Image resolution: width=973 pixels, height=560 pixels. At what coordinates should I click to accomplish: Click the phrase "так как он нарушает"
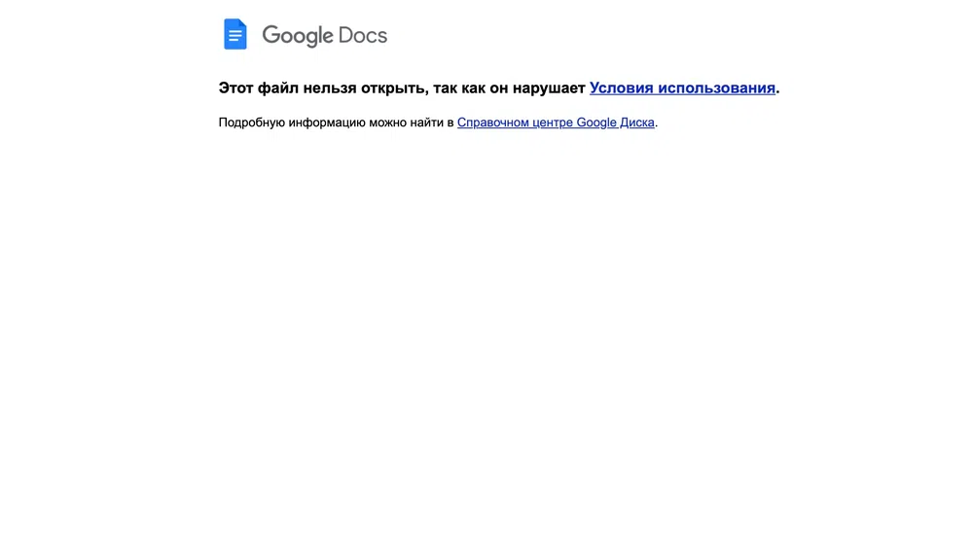pyautogui.click(x=509, y=88)
